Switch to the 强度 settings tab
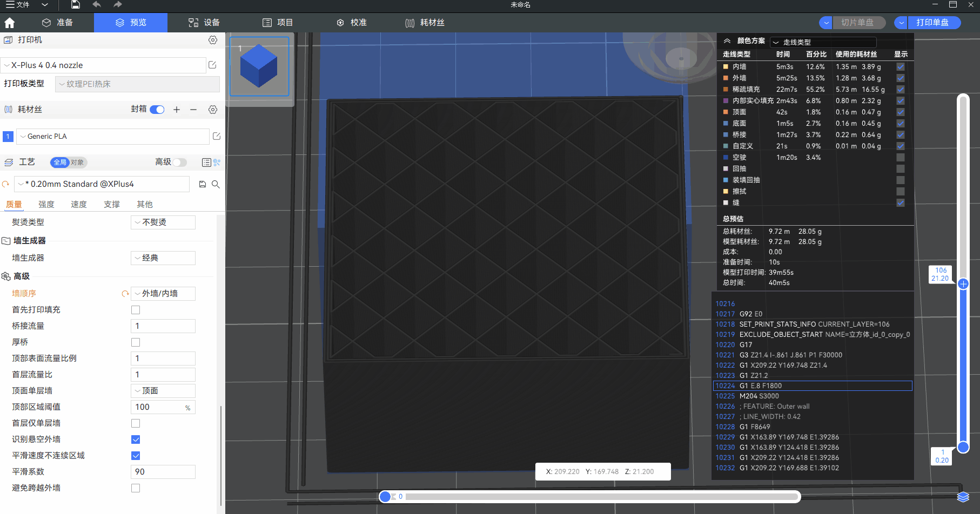Viewport: 980px width, 514px height. coord(46,204)
